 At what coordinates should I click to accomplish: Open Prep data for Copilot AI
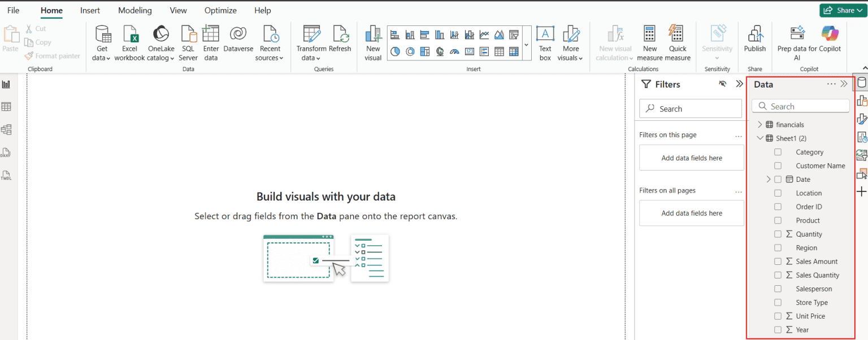coord(797,43)
